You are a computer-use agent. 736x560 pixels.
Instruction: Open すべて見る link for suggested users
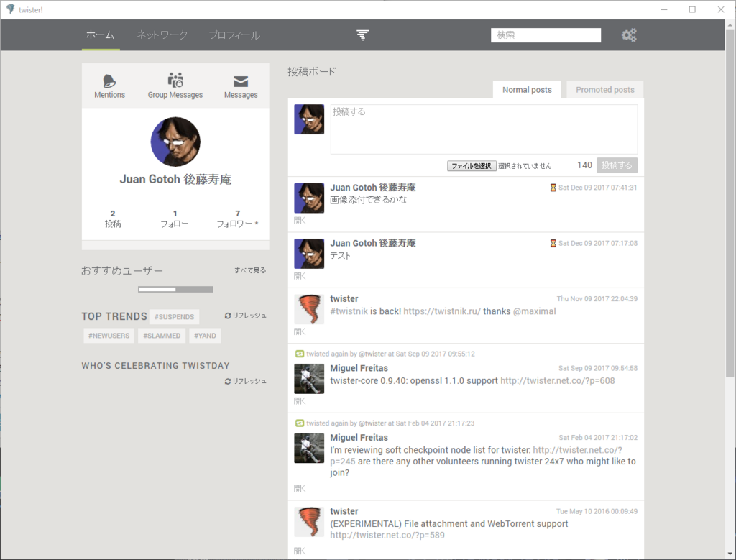tap(250, 270)
